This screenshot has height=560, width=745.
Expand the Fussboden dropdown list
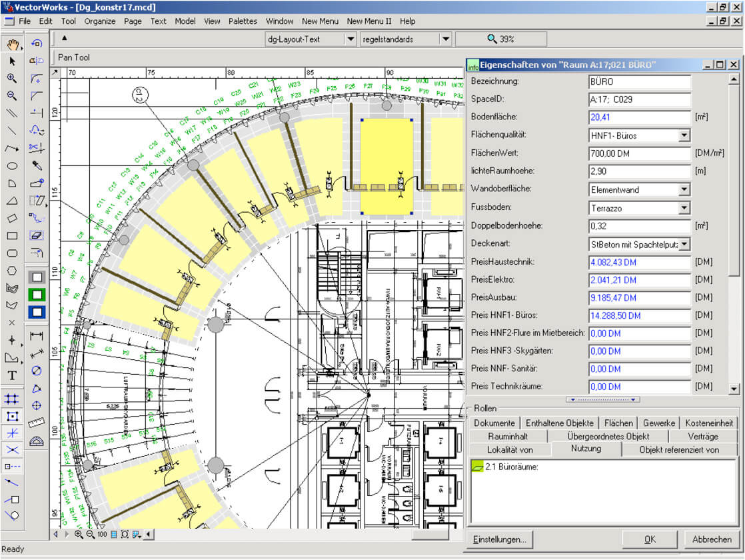(684, 208)
